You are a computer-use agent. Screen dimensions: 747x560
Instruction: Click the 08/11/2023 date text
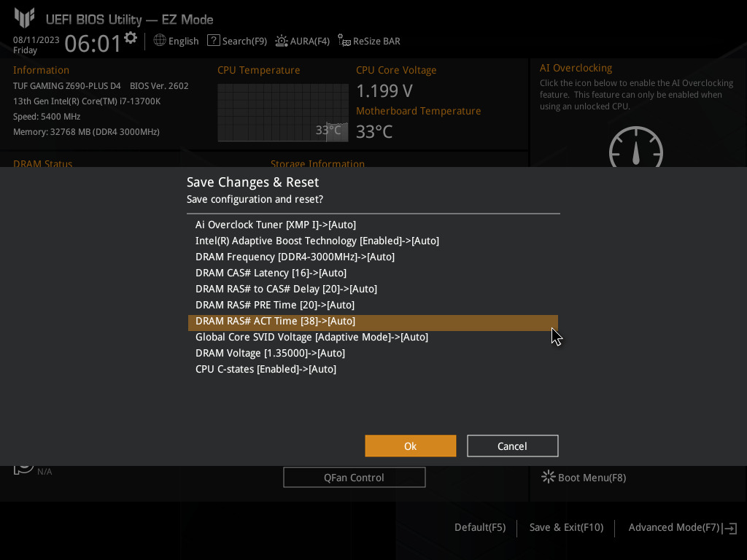coord(36,40)
